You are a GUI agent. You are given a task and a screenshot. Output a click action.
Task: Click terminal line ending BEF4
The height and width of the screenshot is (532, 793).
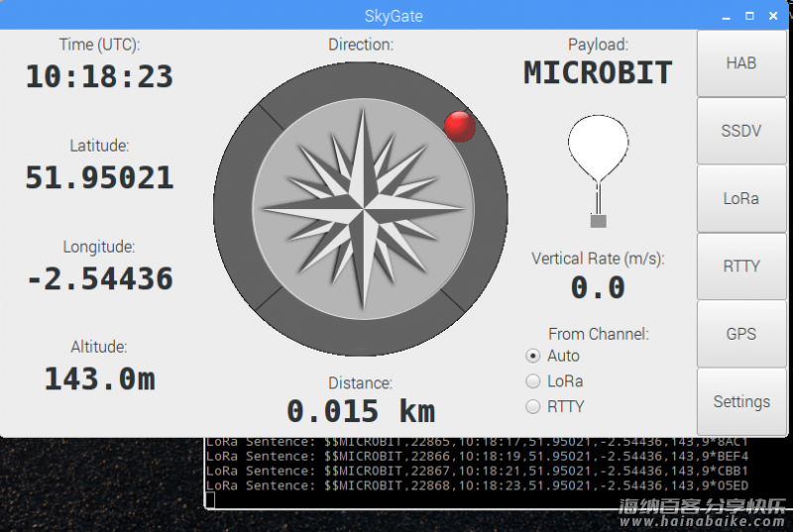[477, 457]
